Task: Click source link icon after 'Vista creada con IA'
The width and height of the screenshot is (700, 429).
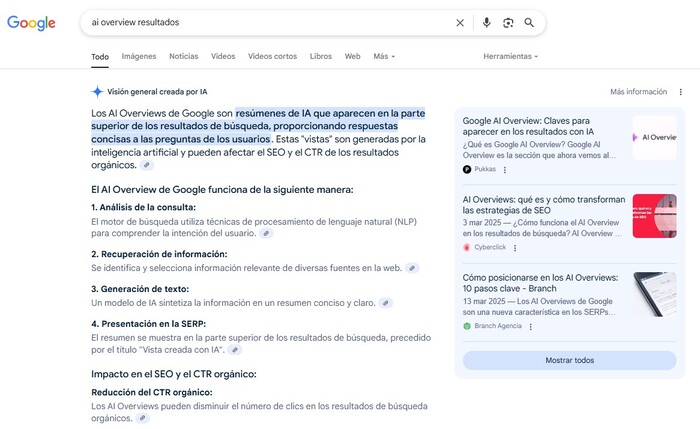Action: click(235, 350)
